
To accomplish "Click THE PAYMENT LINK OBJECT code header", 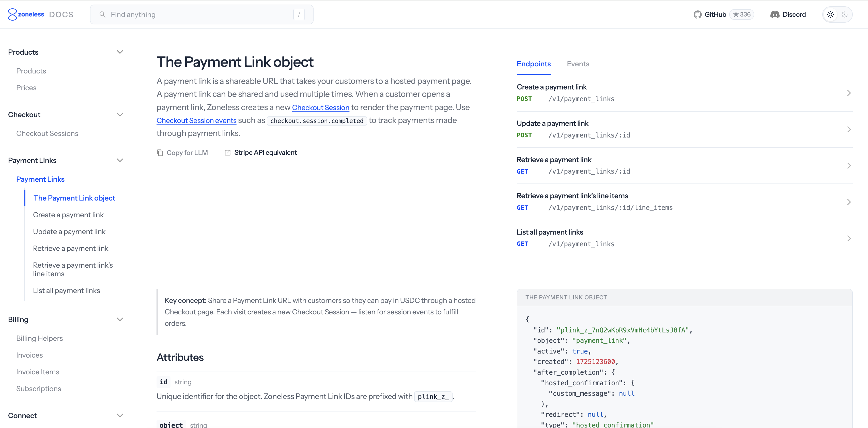I will click(x=566, y=298).
